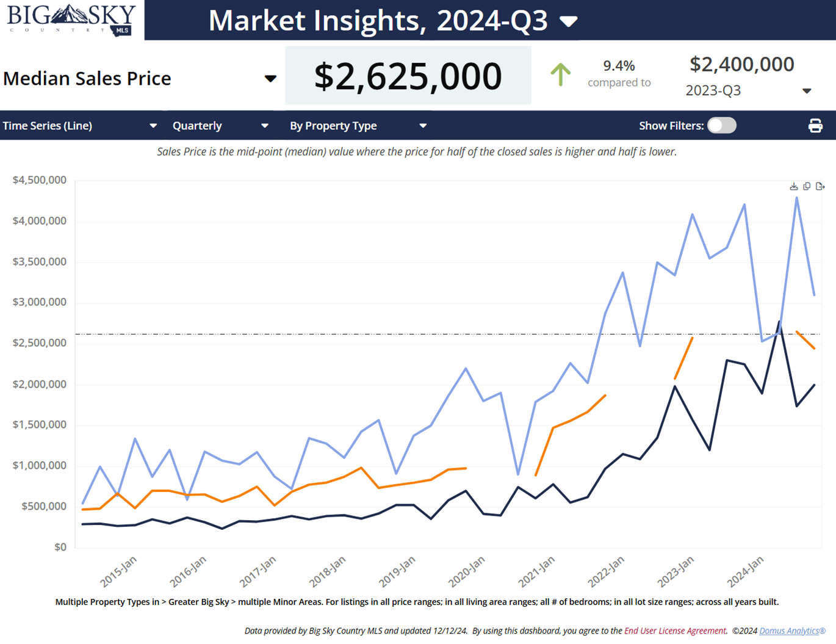Open the Time Series (Line) chart type menu
The width and height of the screenshot is (836, 644).
(x=153, y=126)
